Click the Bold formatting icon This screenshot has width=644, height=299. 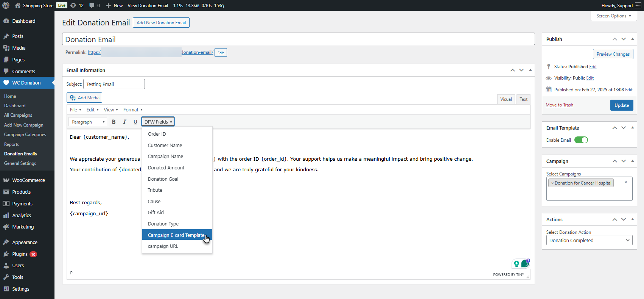click(114, 122)
